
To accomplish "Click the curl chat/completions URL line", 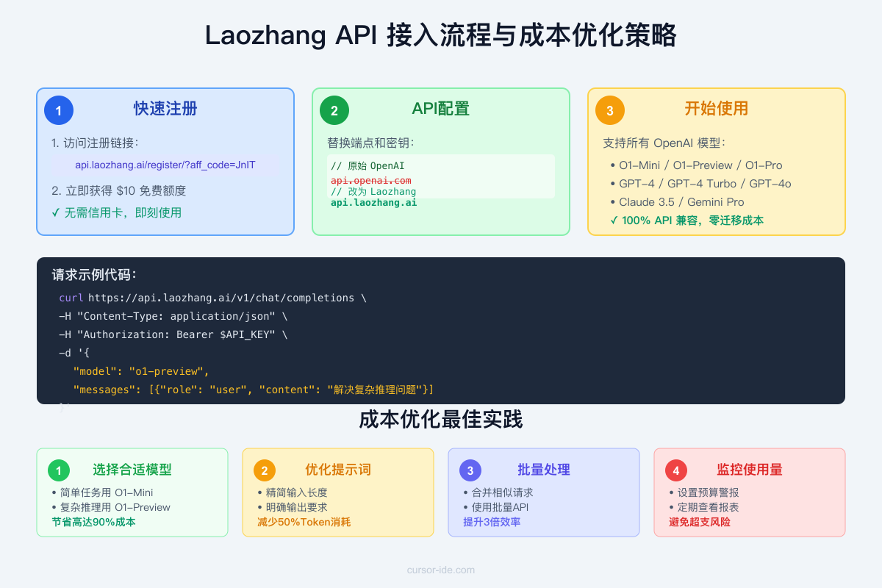I will (x=212, y=298).
